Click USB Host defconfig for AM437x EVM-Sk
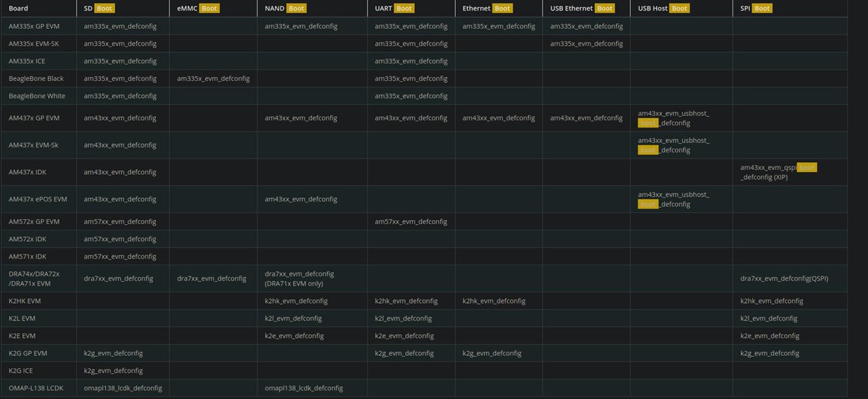 click(673, 145)
